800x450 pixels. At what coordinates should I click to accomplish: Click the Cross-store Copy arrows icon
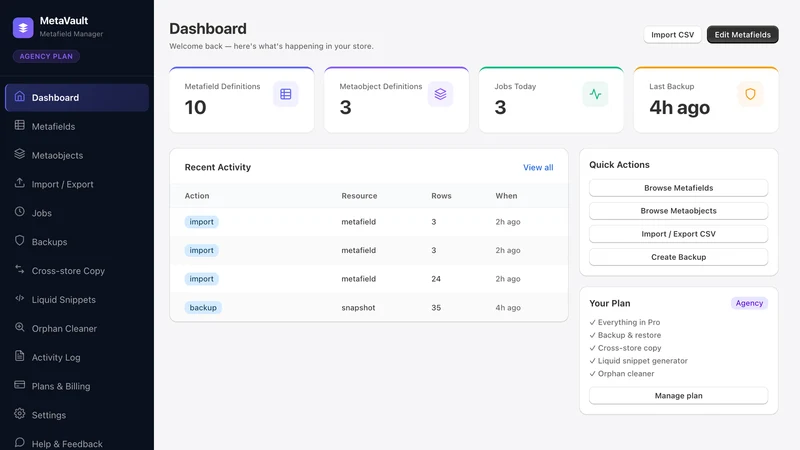click(19, 269)
